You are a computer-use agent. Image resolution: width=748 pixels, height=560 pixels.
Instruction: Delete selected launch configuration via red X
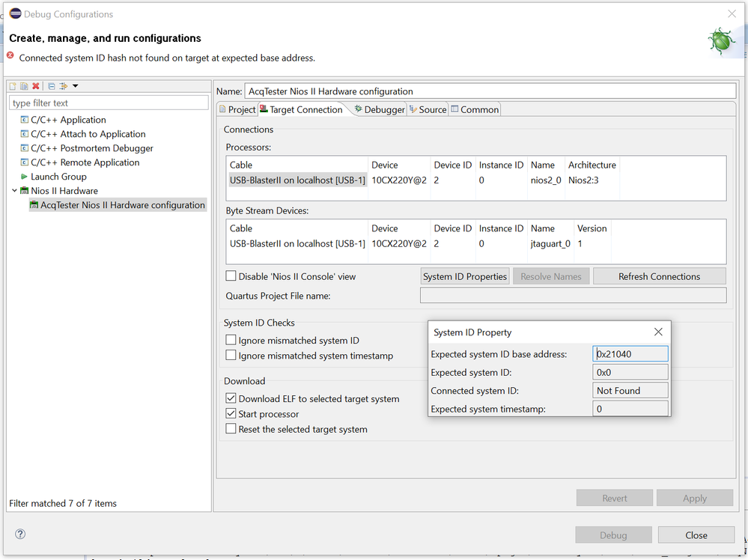(x=35, y=86)
